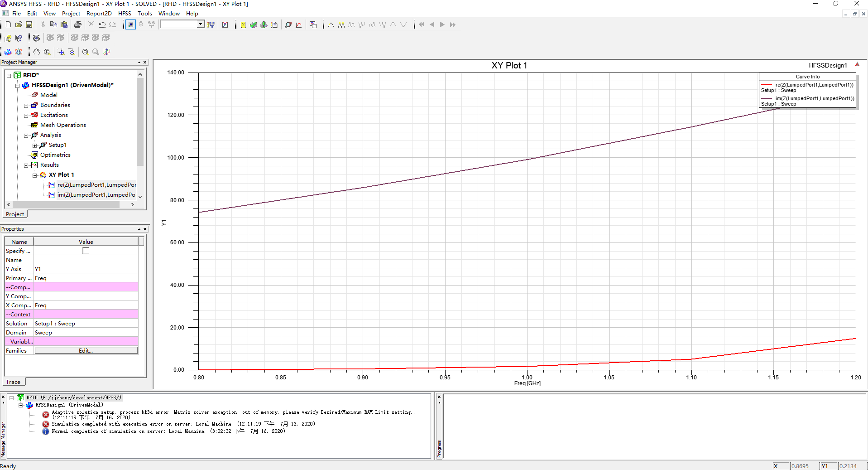Close the Properties panel
Screen dimensions: 868x470
(145, 229)
